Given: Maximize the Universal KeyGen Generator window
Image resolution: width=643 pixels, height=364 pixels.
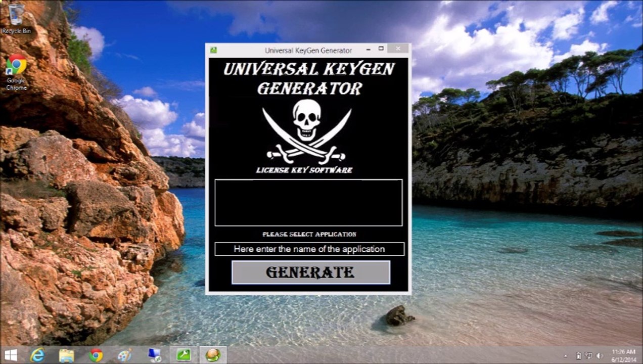Looking at the screenshot, I should click(x=381, y=49).
